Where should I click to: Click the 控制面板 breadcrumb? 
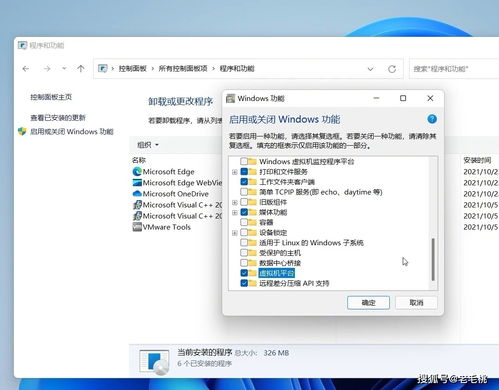(x=133, y=69)
